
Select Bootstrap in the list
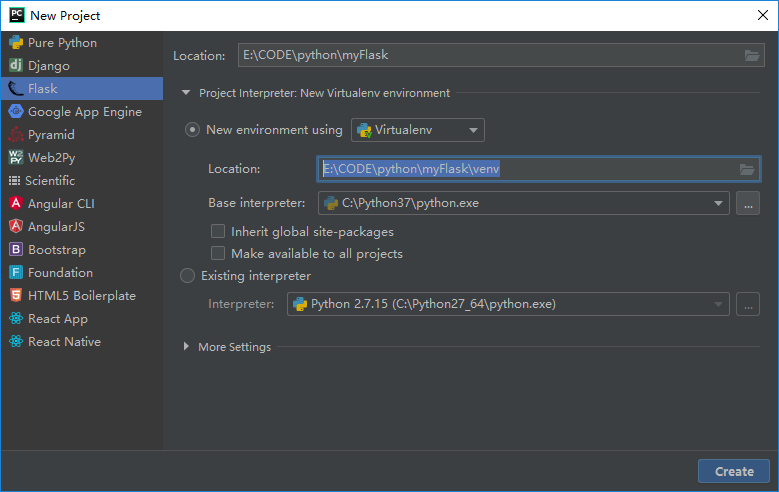tap(82, 249)
